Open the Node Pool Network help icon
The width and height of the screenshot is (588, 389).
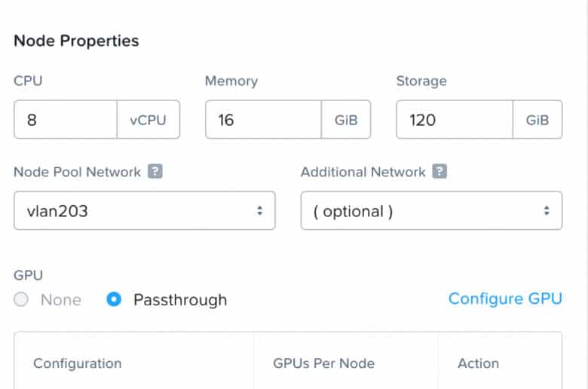tap(155, 171)
